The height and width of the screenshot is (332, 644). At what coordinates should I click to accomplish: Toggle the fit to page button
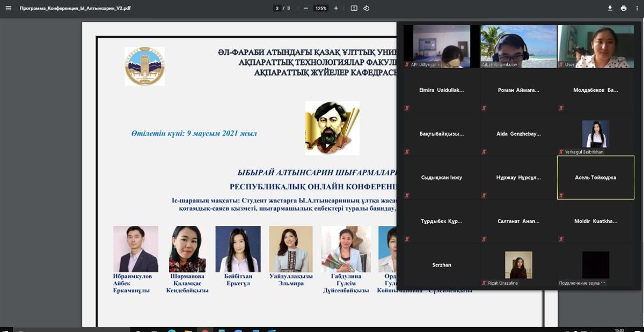[354, 8]
